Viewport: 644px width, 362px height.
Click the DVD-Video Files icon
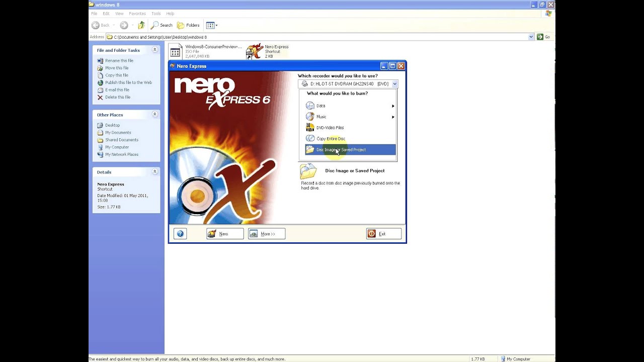(x=310, y=128)
